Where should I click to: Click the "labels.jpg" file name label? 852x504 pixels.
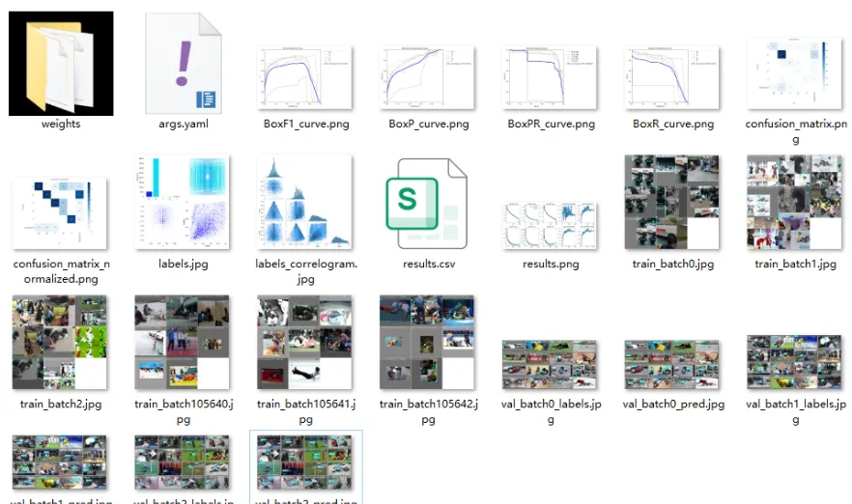(x=184, y=264)
